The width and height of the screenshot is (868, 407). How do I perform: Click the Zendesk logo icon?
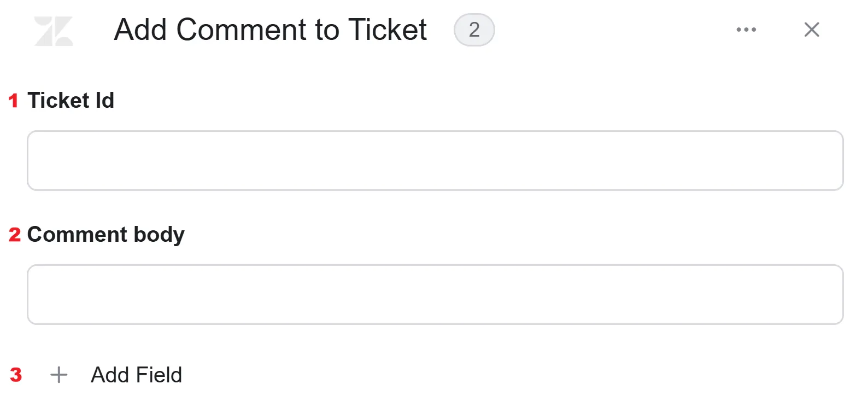pos(54,31)
